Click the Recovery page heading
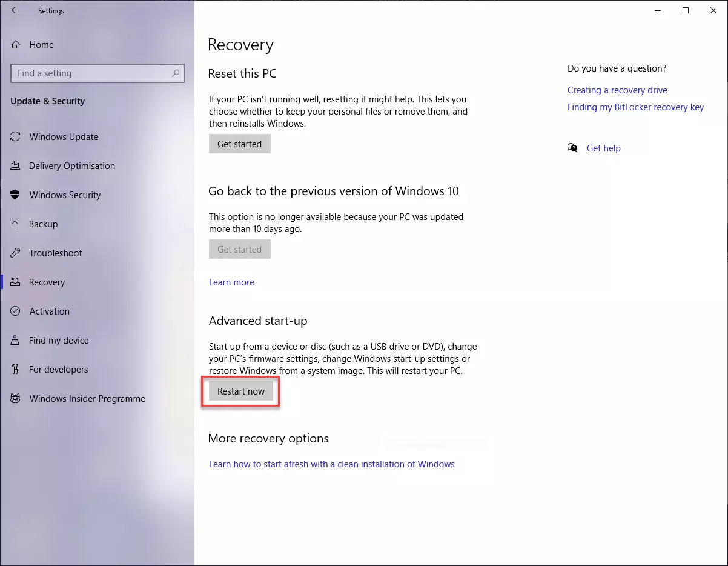This screenshot has height=566, width=728. [240, 45]
